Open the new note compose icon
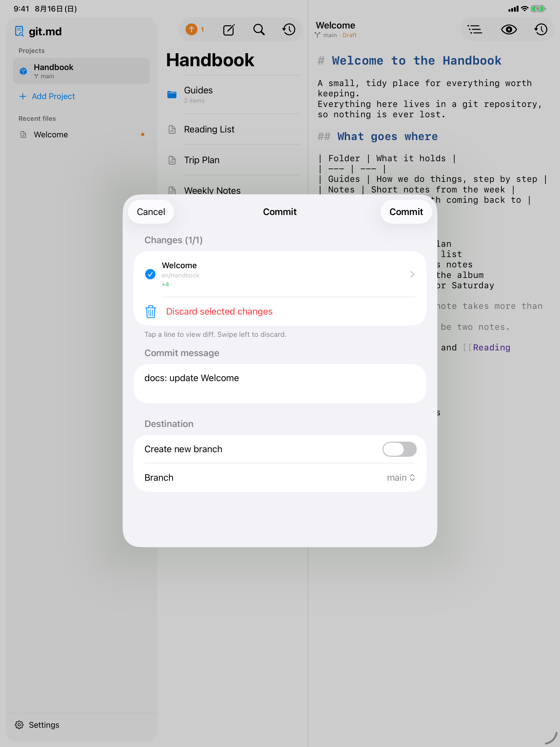The image size is (560, 747). pyautogui.click(x=229, y=30)
